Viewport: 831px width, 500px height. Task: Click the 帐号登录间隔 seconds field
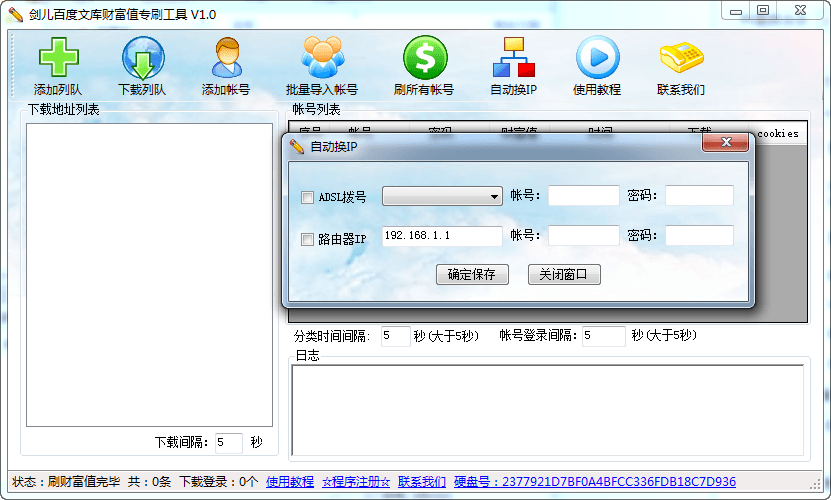pyautogui.click(x=604, y=336)
